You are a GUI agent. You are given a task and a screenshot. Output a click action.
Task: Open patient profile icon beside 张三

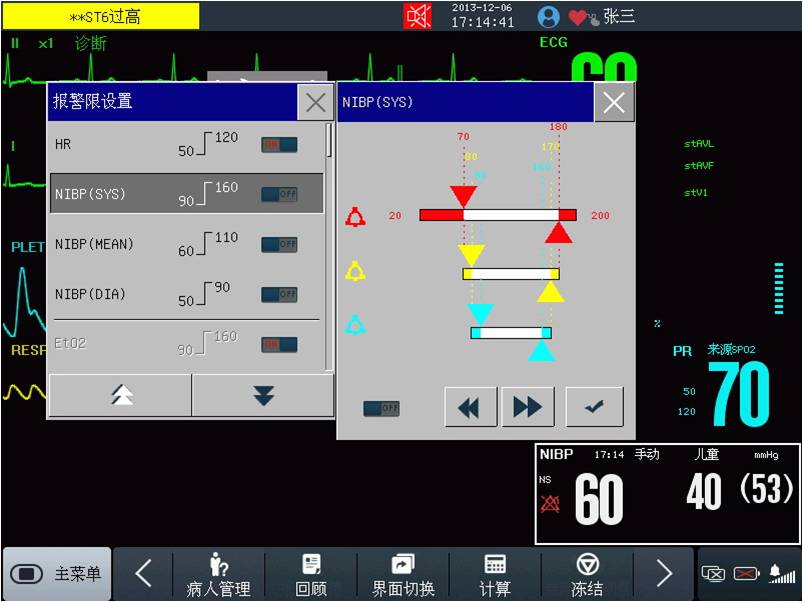point(548,16)
